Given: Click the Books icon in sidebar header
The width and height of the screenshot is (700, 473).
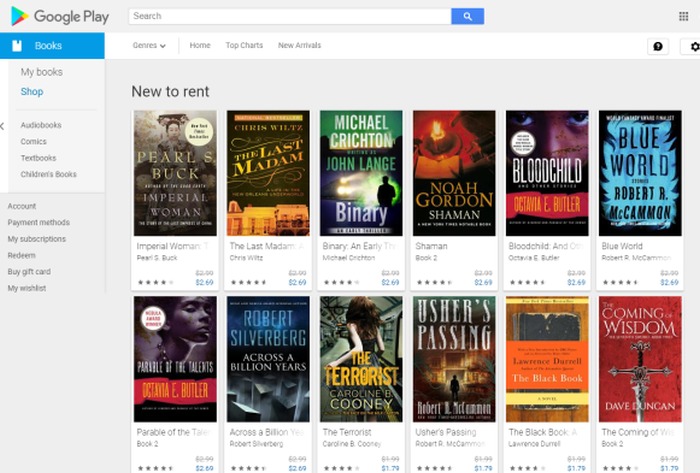Looking at the screenshot, I should point(17,46).
